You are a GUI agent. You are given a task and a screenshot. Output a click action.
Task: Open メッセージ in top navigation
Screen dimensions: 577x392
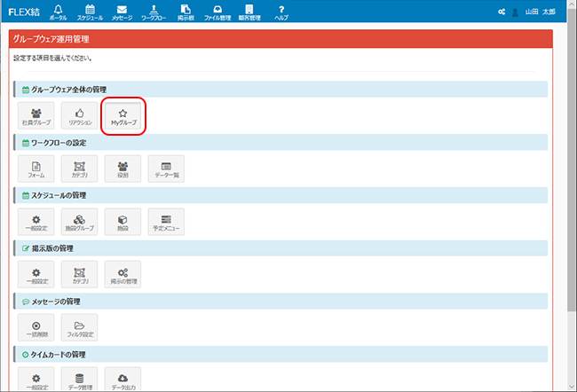(x=122, y=12)
